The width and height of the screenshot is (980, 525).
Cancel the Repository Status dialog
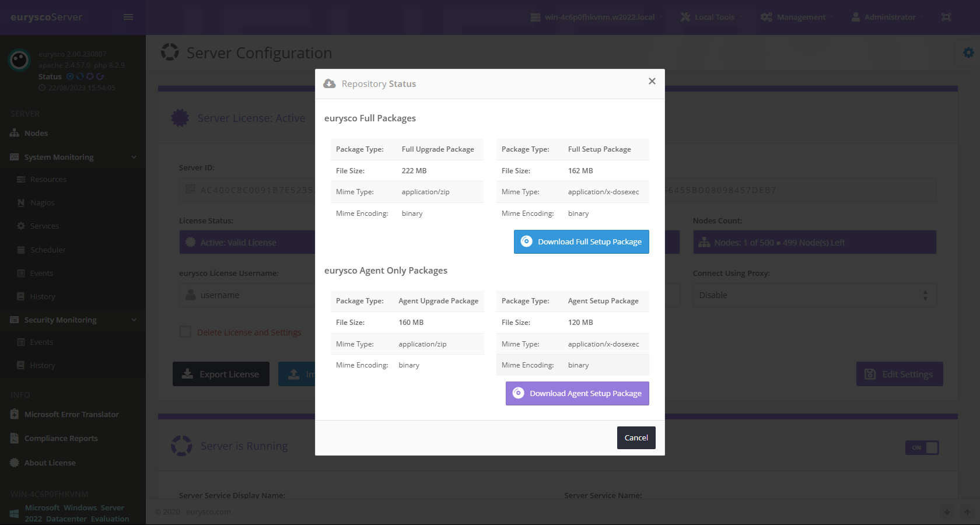click(636, 437)
